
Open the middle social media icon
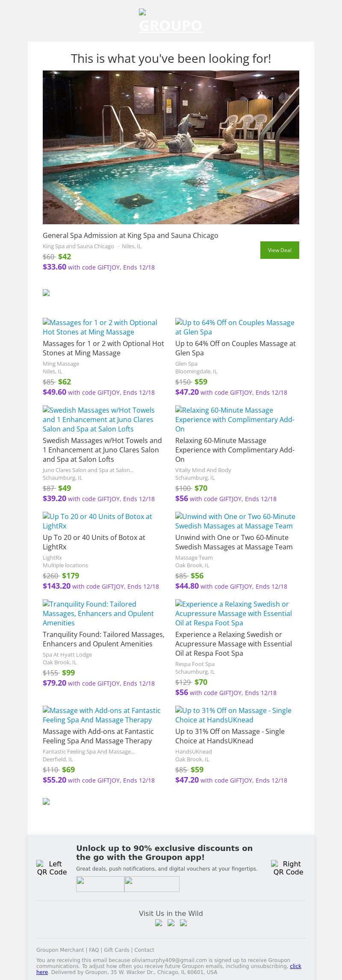point(171,923)
